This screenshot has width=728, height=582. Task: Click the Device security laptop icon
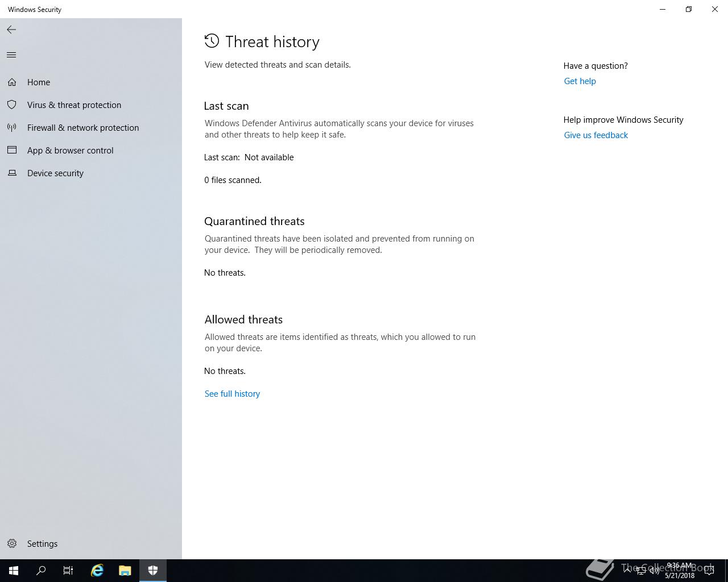(12, 173)
